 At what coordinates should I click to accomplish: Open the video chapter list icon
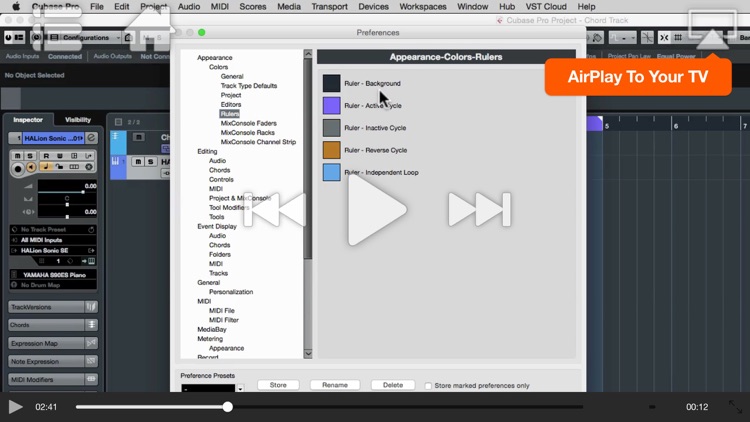point(57,30)
